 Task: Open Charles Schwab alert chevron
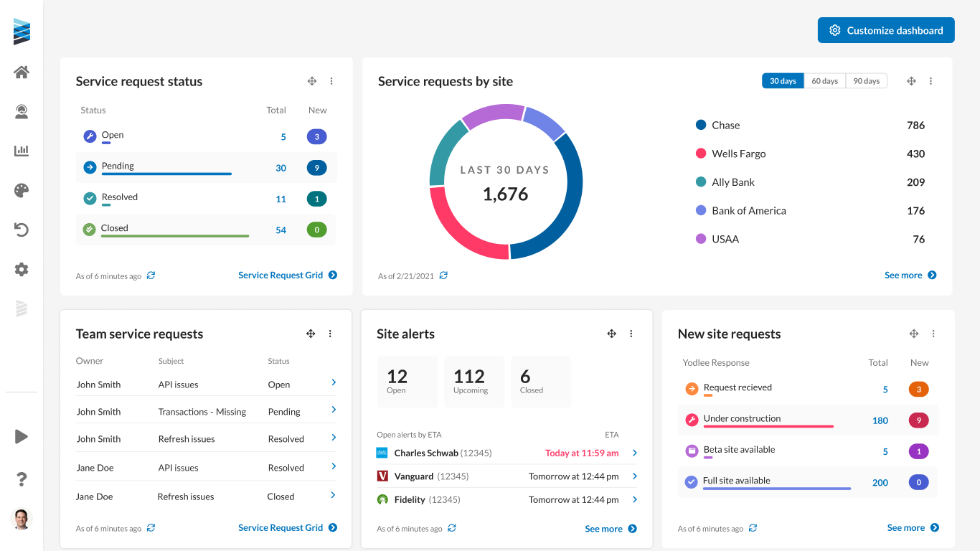pos(635,453)
